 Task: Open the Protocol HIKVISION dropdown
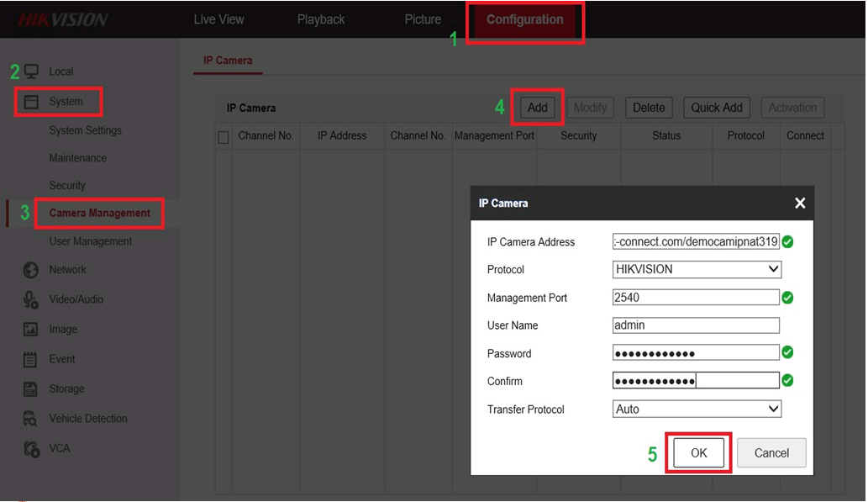click(x=697, y=269)
